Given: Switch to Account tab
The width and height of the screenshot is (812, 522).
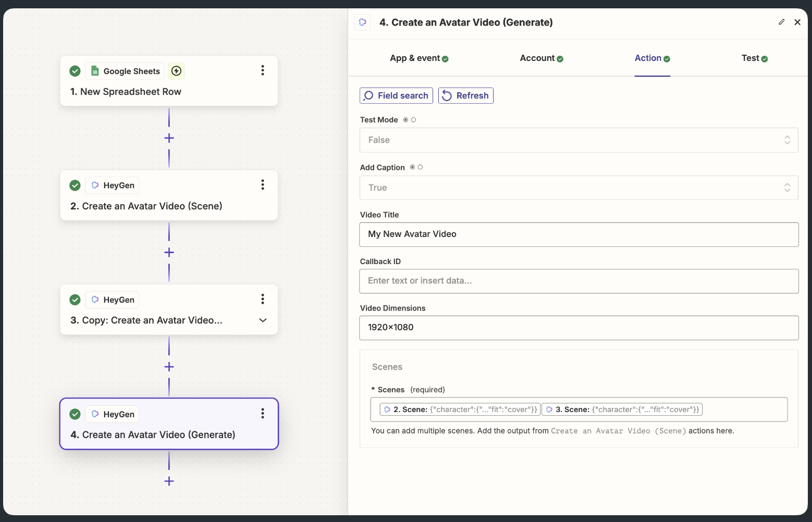Looking at the screenshot, I should 542,58.
